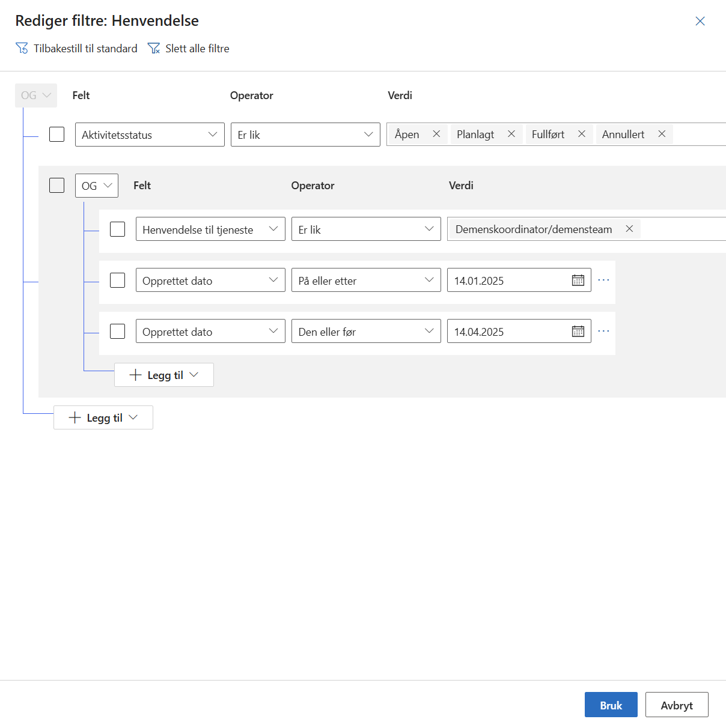Apply filters with the Bruk button
The height and width of the screenshot is (728, 726).
(x=611, y=705)
